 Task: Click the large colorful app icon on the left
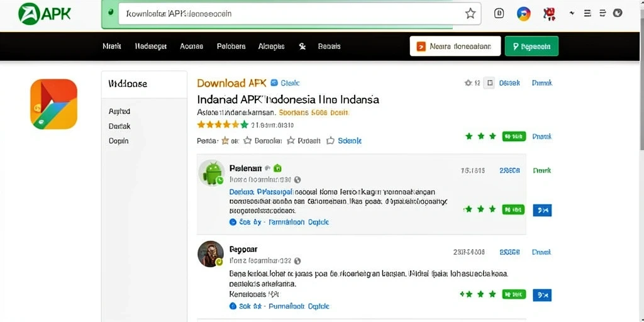click(54, 104)
